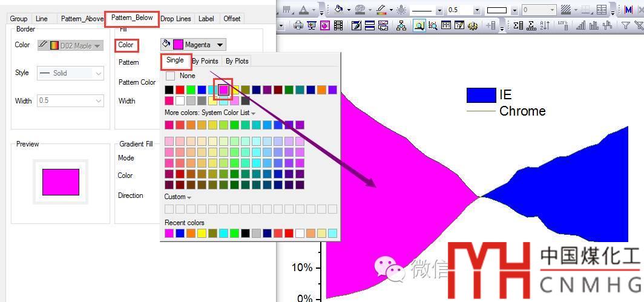Pick the black swatch in the top color row
Screen dimensions: 644x302
coord(169,90)
